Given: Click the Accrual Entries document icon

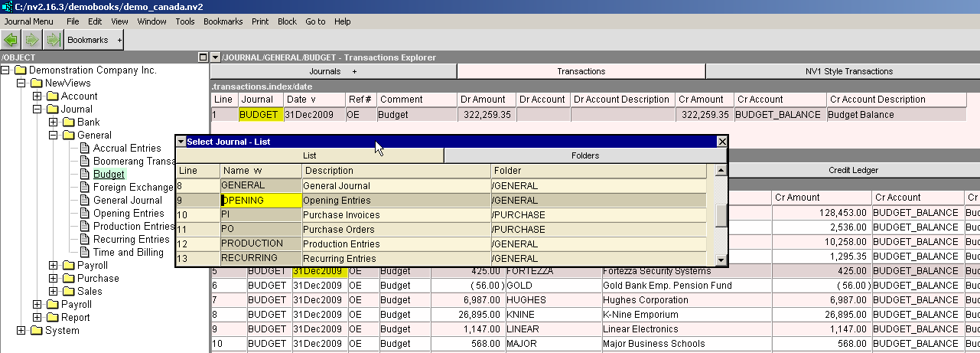Looking at the screenshot, I should (x=85, y=149).
